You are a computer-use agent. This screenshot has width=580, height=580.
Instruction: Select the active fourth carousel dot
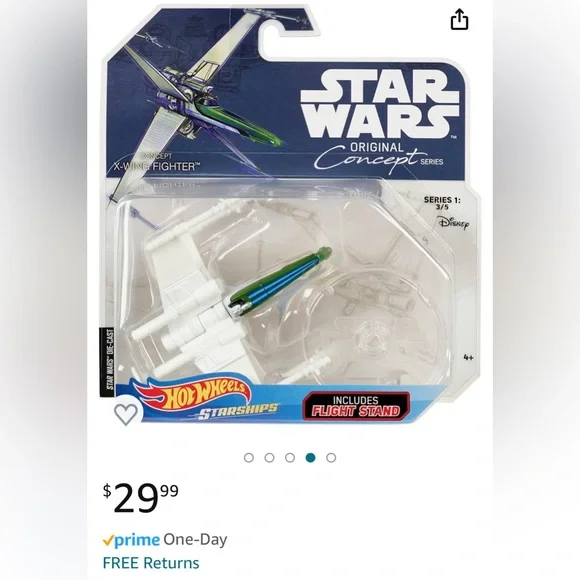pos(311,458)
